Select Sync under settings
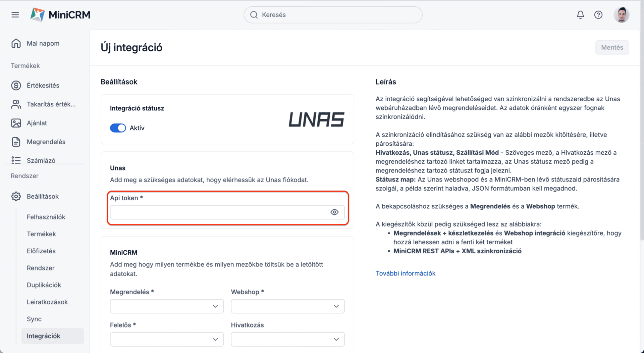The width and height of the screenshot is (644, 353). pos(34,319)
